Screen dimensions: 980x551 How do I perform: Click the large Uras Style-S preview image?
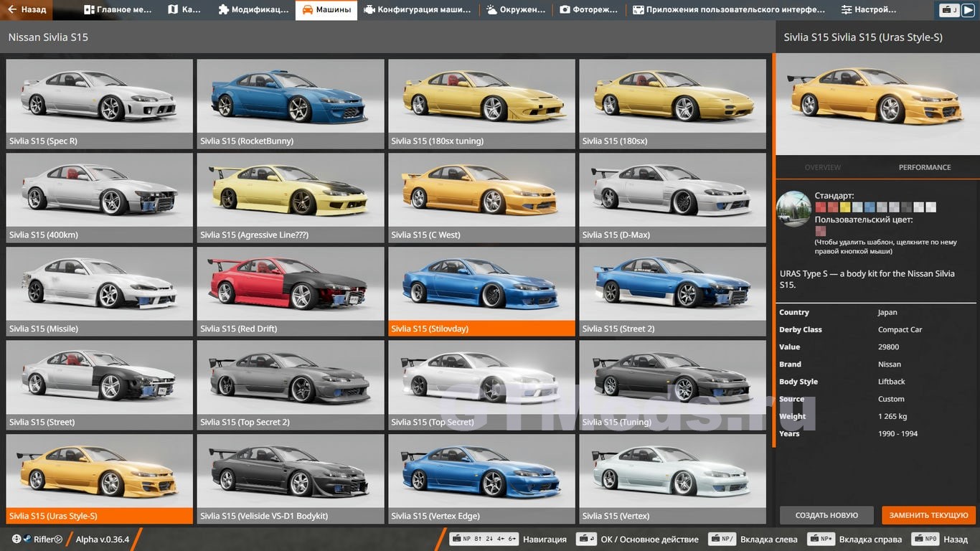click(x=877, y=104)
